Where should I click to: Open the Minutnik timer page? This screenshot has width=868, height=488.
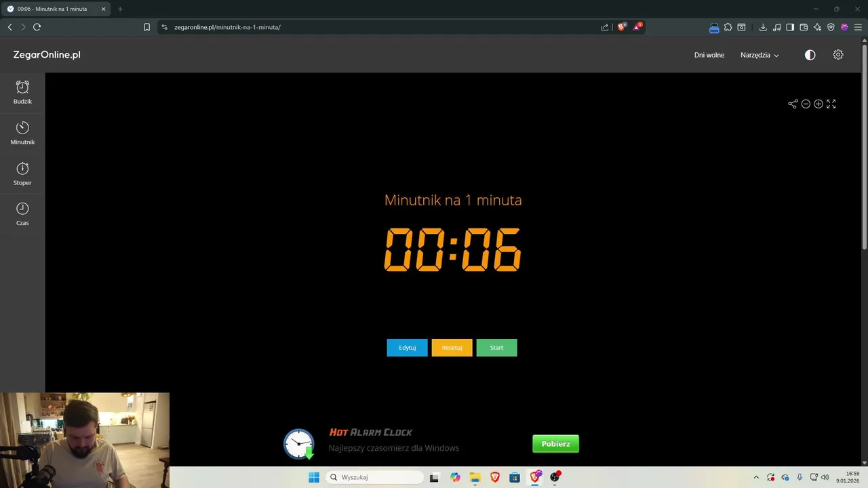point(22,134)
